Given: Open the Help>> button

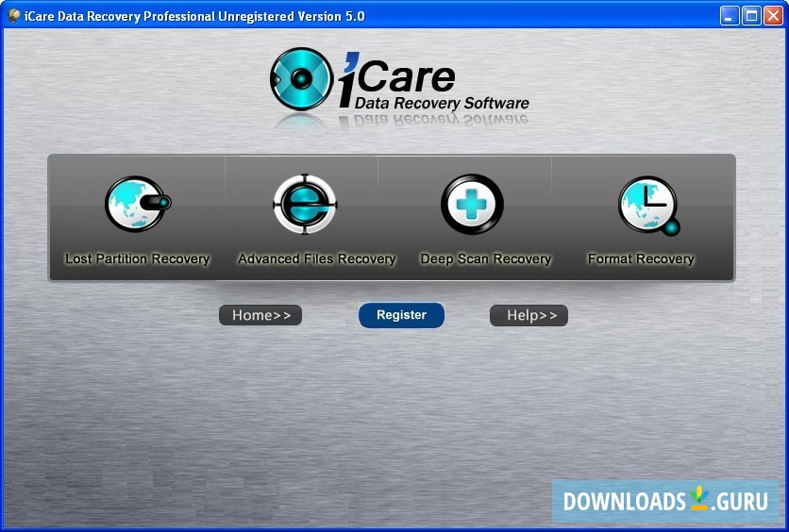Looking at the screenshot, I should [529, 315].
